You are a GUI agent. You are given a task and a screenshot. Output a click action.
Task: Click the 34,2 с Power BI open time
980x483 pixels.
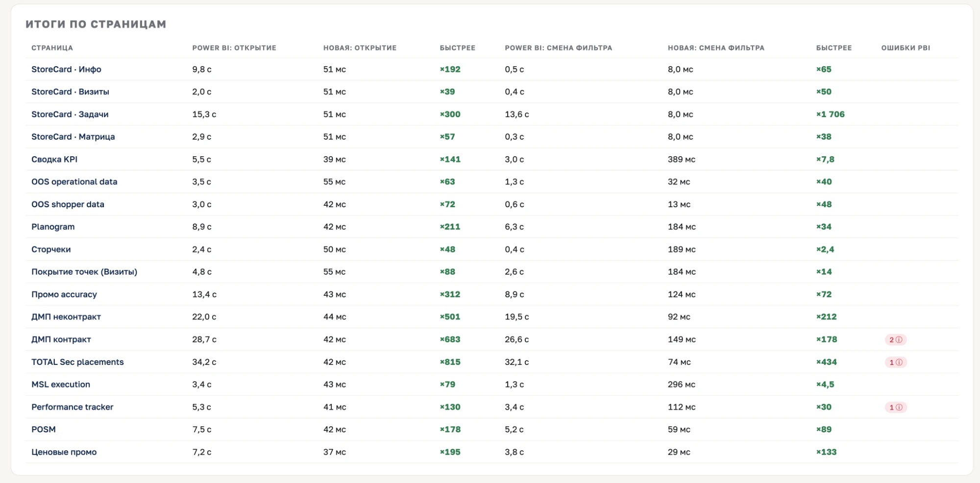click(204, 362)
